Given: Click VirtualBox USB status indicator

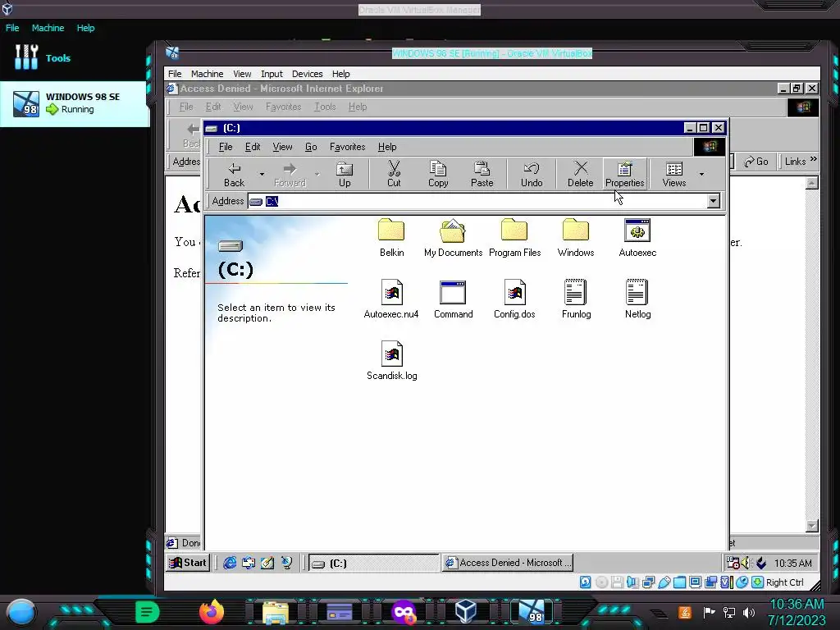Looking at the screenshot, I should click(664, 582).
